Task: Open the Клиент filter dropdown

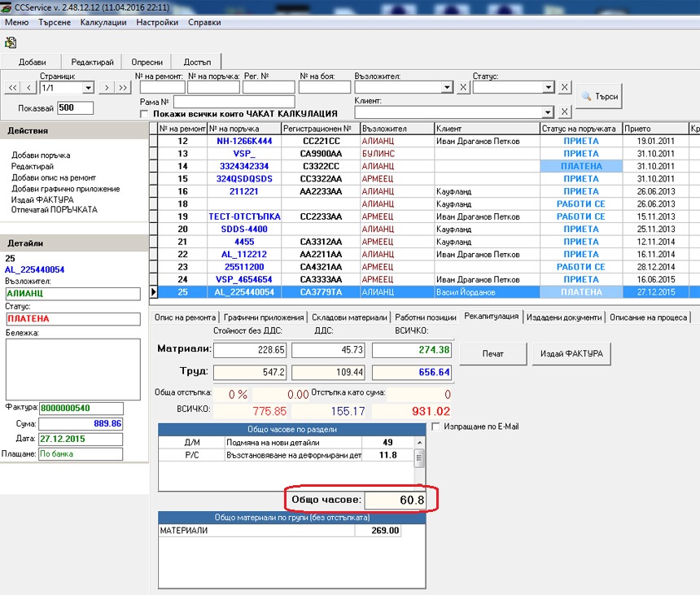Action: 549,112
